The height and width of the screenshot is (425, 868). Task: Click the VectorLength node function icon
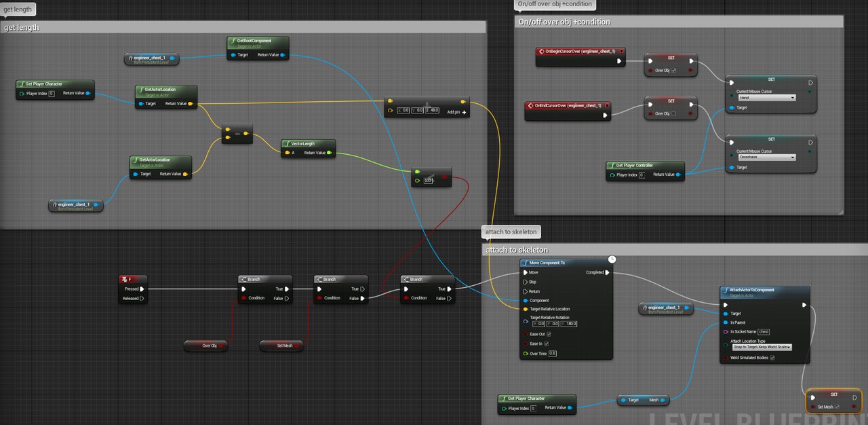click(287, 144)
